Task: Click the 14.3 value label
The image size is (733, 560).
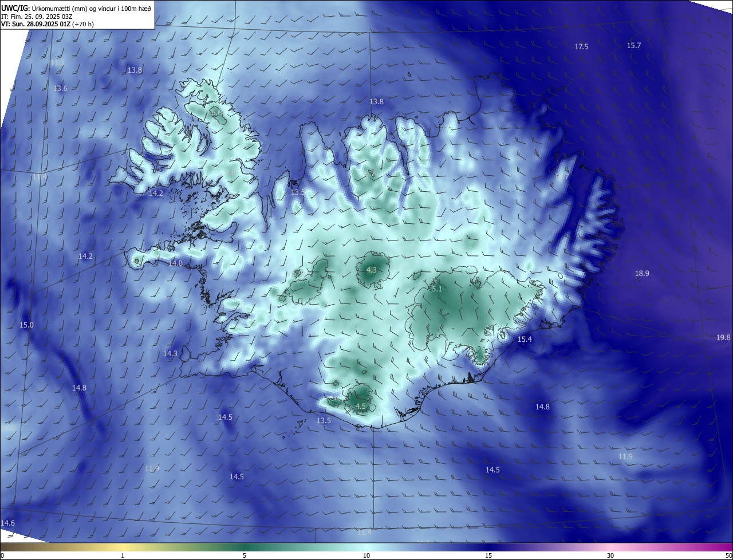Action: (x=170, y=354)
